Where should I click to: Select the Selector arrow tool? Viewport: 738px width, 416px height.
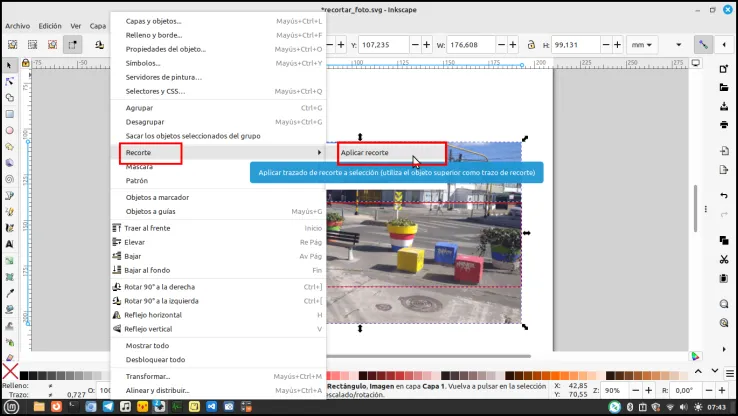tap(9, 65)
